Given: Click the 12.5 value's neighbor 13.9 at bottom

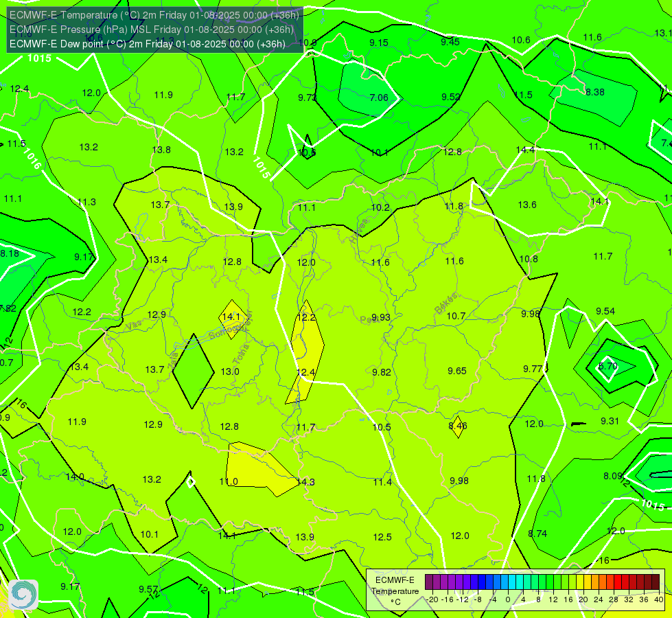Looking at the screenshot, I should (305, 537).
